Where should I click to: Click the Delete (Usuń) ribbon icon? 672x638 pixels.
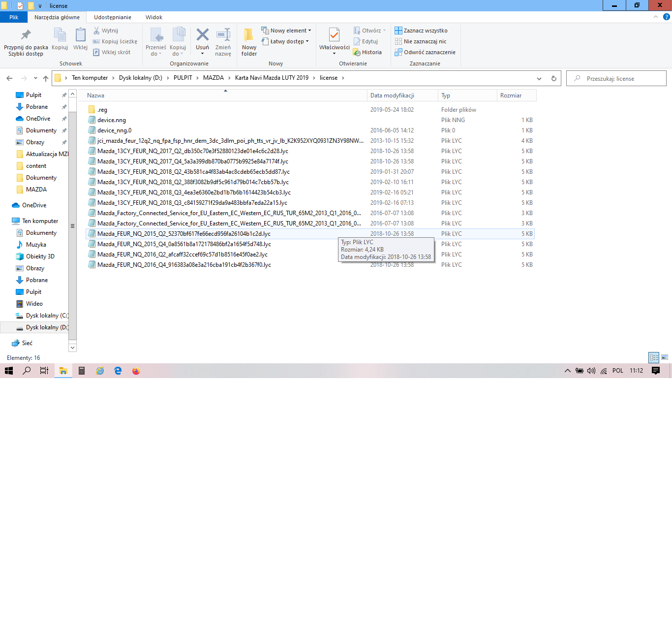click(x=202, y=39)
